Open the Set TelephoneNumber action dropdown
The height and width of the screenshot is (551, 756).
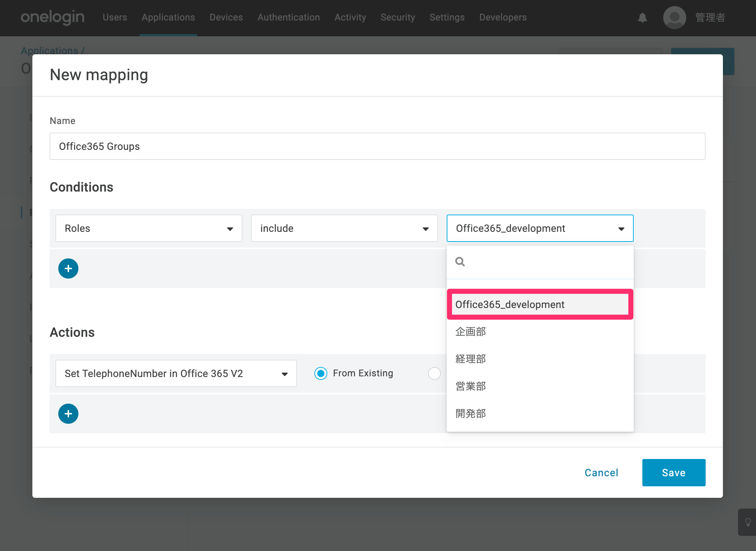(176, 373)
